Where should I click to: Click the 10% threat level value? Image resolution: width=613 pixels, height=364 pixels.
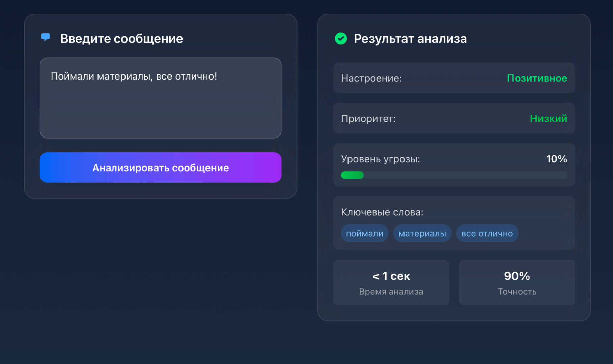tap(556, 159)
